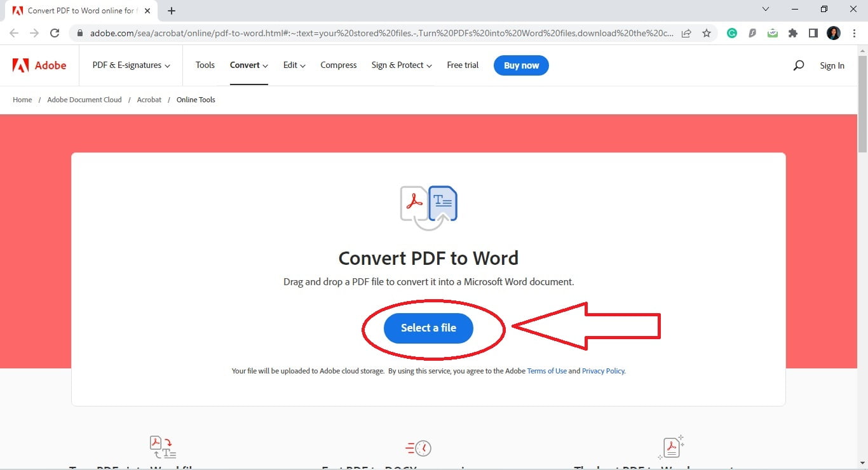Open the Terms of Use link
This screenshot has height=470, width=868.
(546, 371)
